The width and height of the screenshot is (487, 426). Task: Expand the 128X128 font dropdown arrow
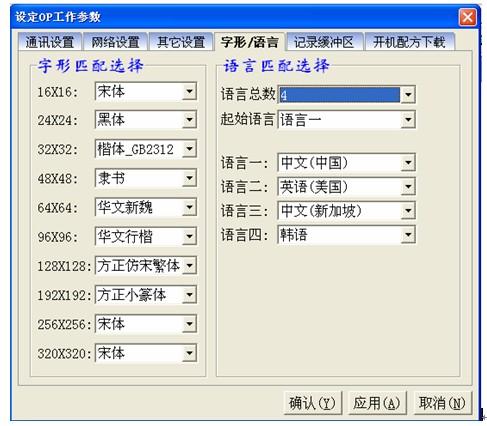[189, 266]
